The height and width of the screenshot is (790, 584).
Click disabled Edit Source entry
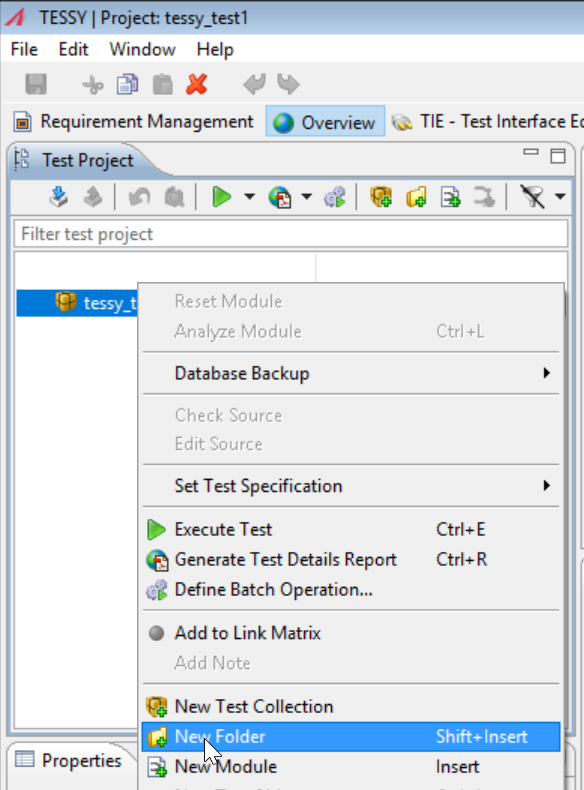click(x=351, y=444)
